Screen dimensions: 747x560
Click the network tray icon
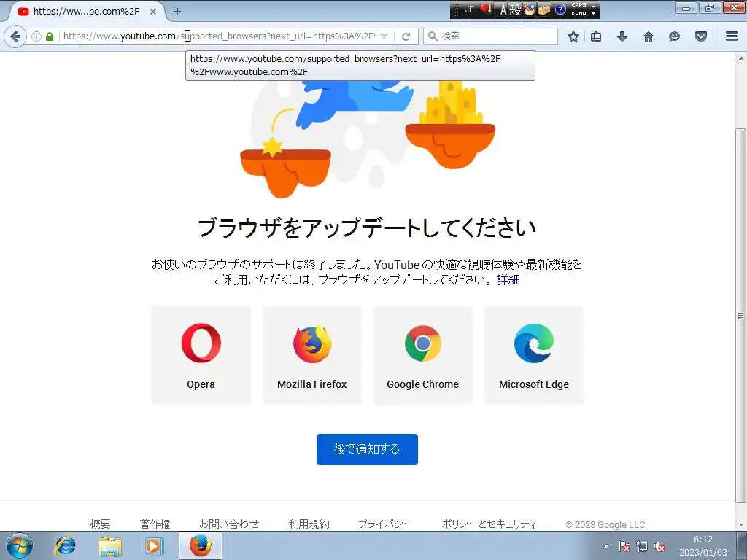click(642, 546)
